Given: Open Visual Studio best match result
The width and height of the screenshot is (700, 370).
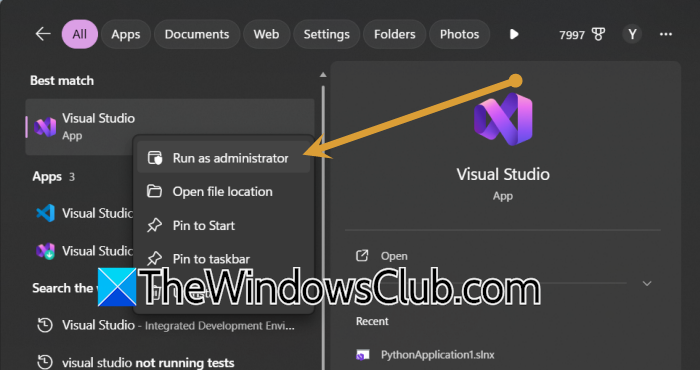Looking at the screenshot, I should (x=170, y=127).
